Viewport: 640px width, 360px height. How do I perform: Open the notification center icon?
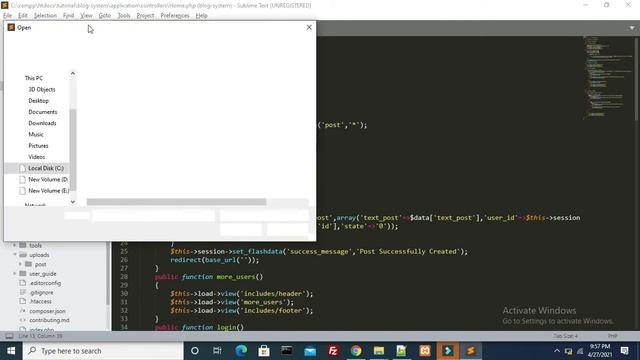pos(624,351)
